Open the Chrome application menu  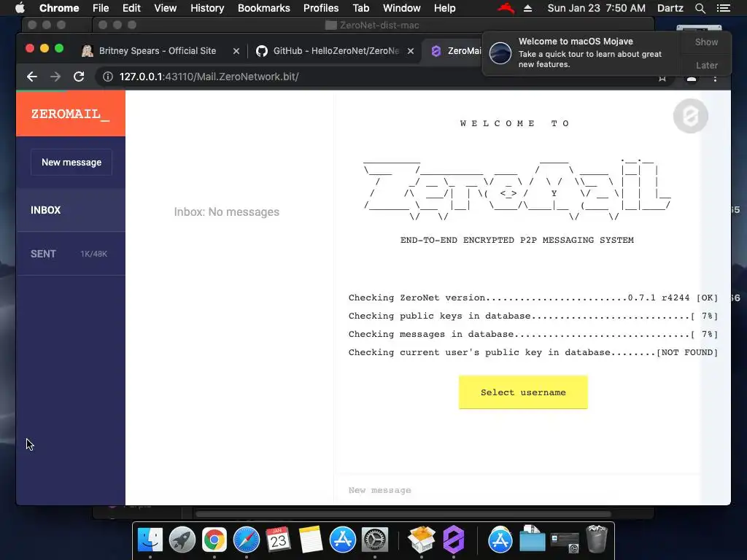point(59,8)
